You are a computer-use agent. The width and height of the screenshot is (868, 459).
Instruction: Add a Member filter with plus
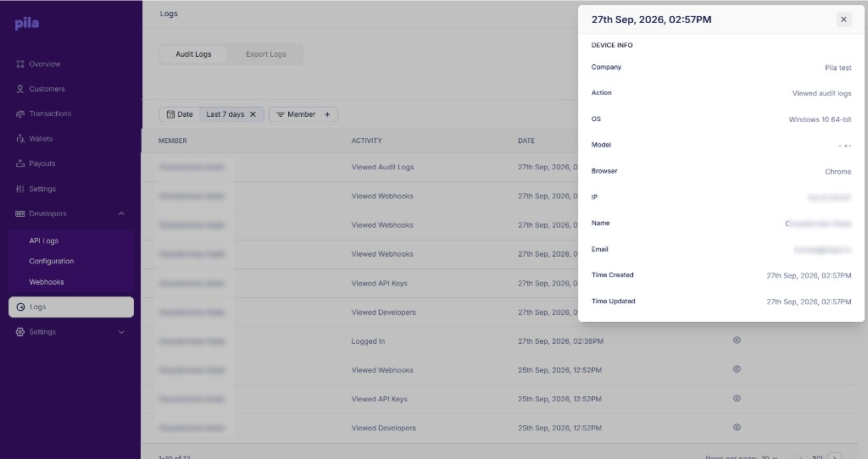pos(327,114)
